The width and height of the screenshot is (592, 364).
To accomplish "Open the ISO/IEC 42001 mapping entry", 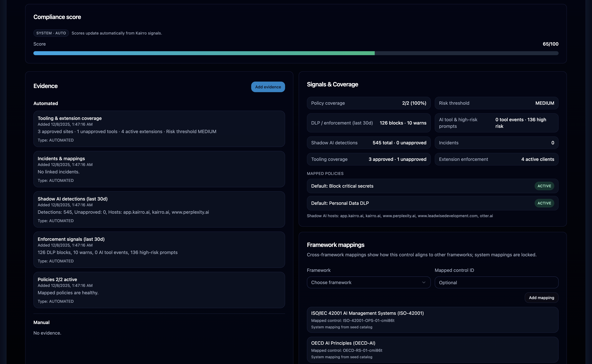I will tap(432, 320).
